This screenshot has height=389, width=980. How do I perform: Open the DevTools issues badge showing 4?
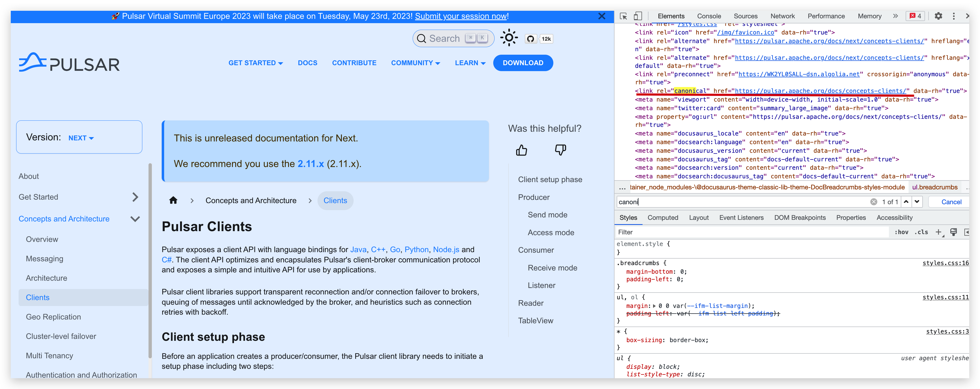pos(915,16)
